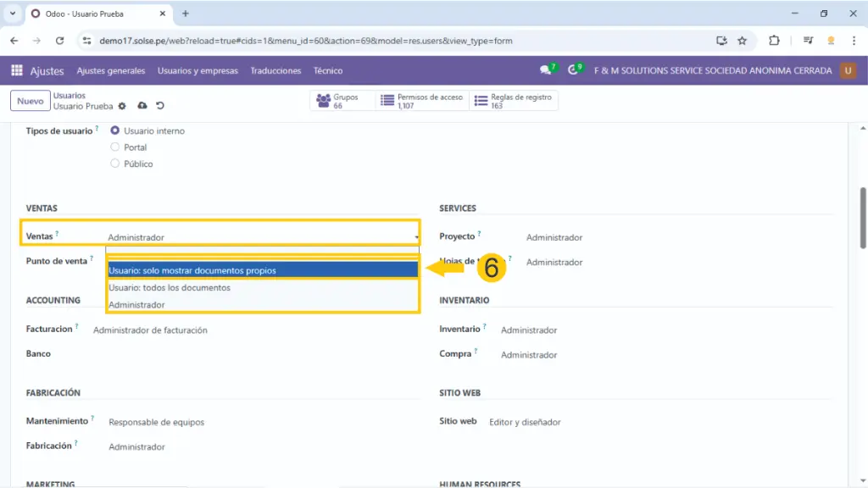The width and height of the screenshot is (868, 488).
Task: Click the Nuevo button
Action: click(30, 101)
